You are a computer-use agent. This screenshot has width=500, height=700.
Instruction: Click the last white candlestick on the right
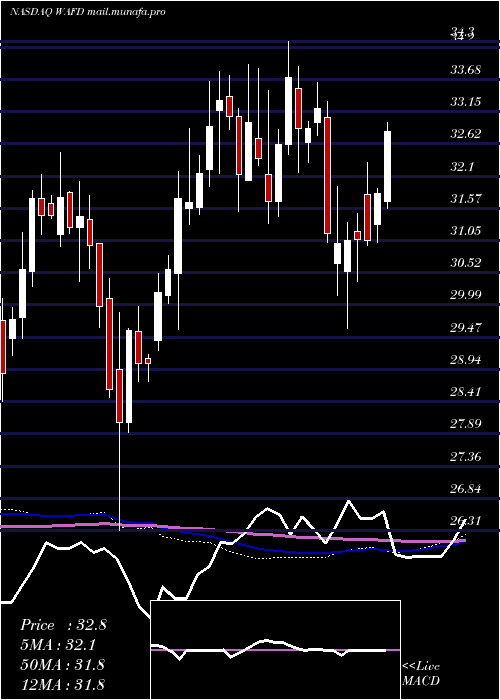[x=388, y=167]
